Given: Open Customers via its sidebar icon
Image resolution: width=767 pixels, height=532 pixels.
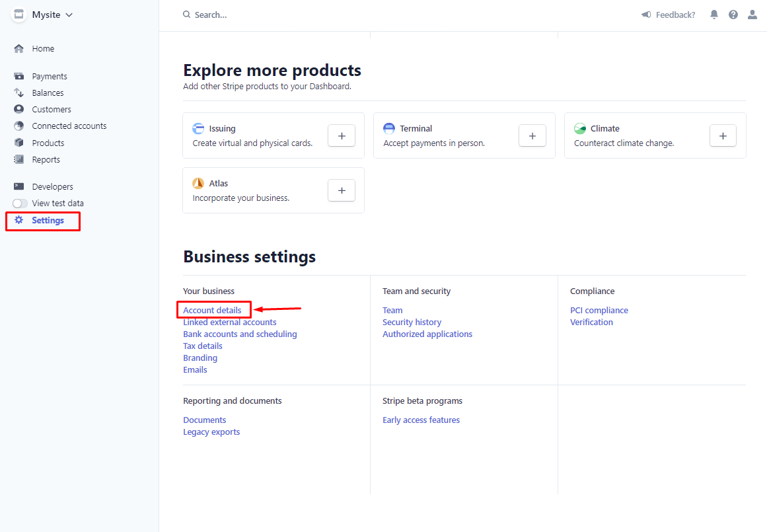Looking at the screenshot, I should [x=20, y=109].
